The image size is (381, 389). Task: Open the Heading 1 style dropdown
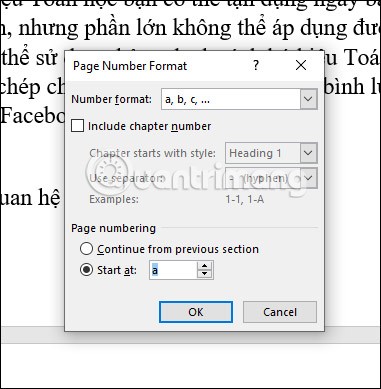tap(308, 153)
